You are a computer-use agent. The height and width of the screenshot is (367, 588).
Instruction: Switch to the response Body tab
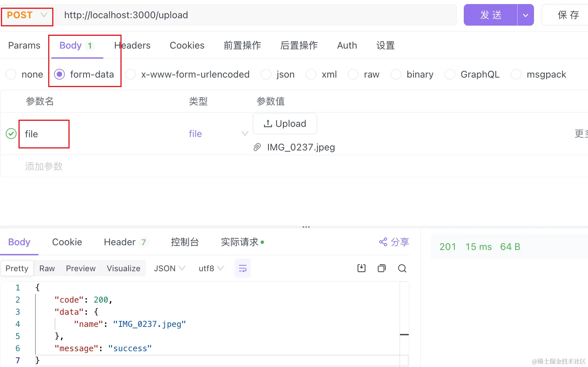[19, 242]
